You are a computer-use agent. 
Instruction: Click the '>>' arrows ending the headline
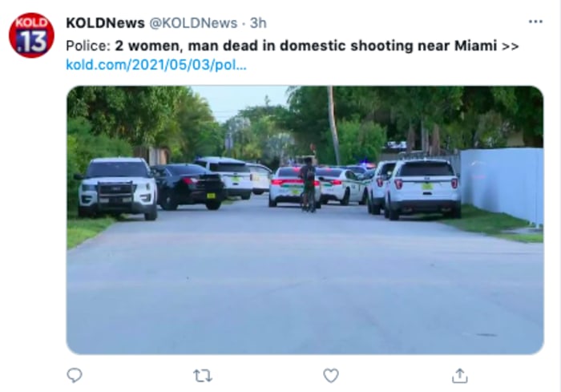(x=511, y=46)
